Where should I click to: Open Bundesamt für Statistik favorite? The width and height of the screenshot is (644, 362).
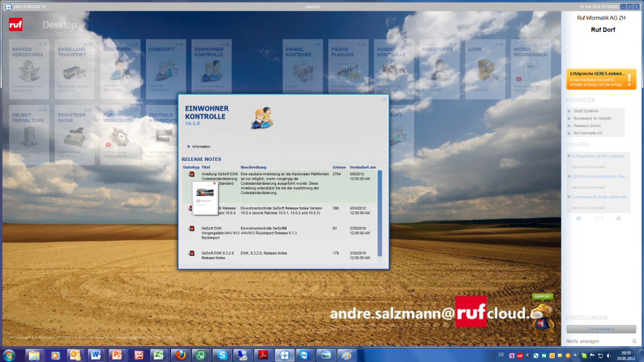(x=592, y=118)
